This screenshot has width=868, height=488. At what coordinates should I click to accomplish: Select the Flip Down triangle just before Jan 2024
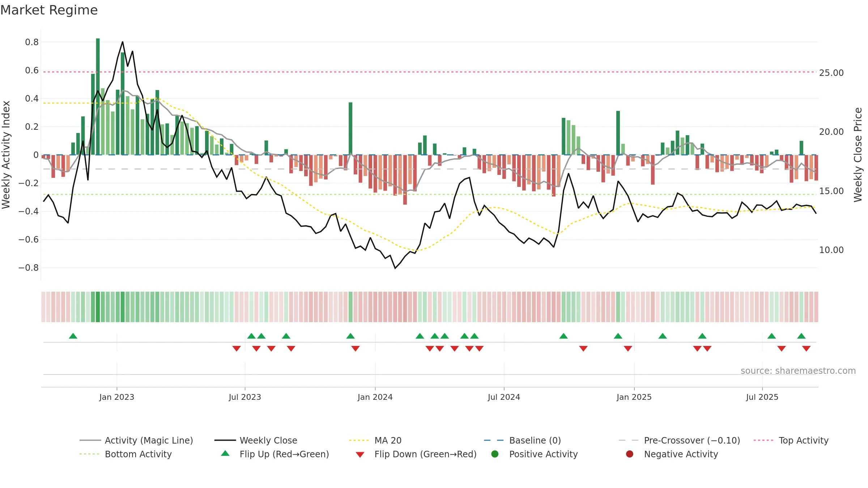point(356,348)
